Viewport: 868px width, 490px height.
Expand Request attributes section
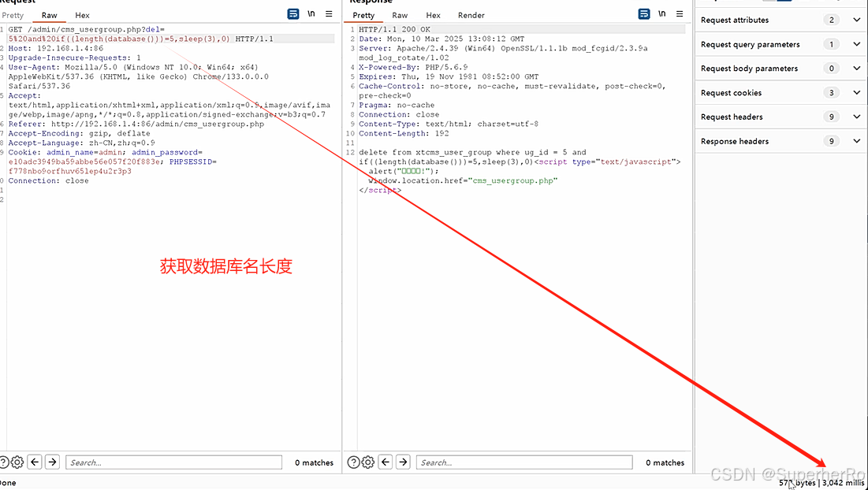coord(856,20)
